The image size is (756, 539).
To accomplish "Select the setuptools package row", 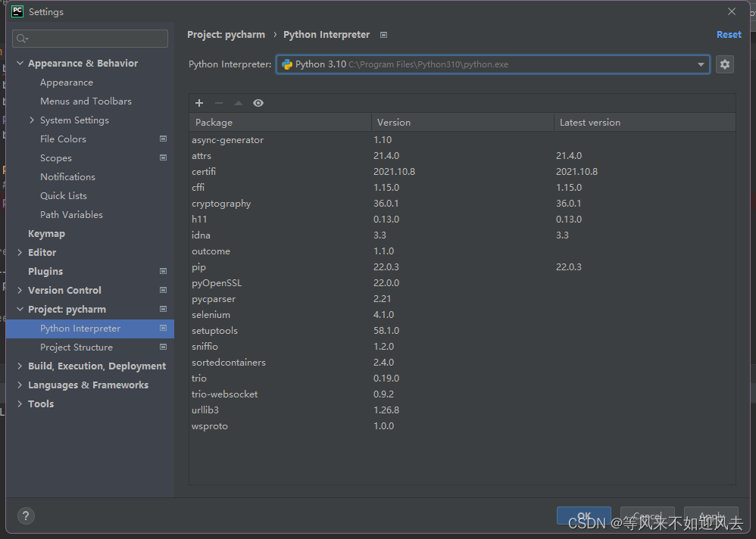I will (x=462, y=330).
